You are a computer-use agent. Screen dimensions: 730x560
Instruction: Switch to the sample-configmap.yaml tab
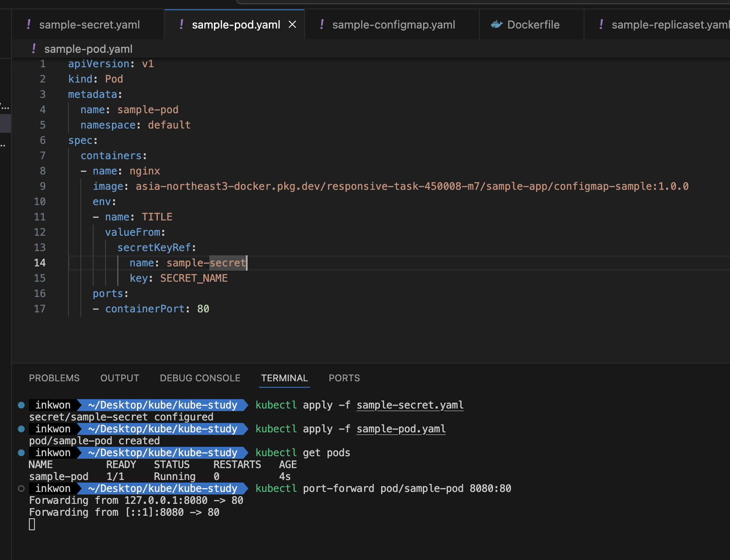coord(393,25)
